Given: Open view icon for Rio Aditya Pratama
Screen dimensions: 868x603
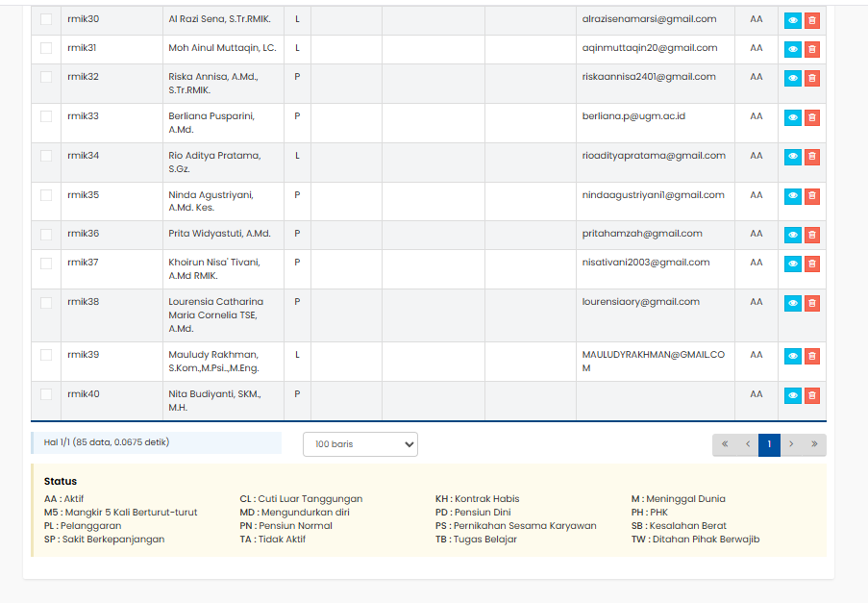Looking at the screenshot, I should point(792,157).
